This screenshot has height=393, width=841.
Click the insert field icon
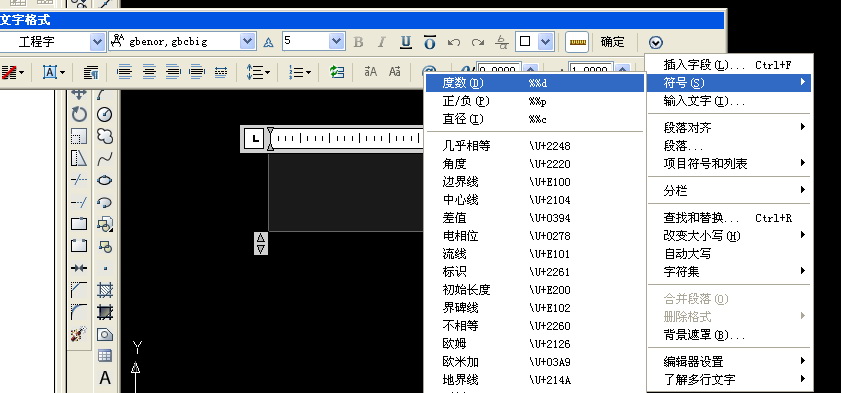337,71
